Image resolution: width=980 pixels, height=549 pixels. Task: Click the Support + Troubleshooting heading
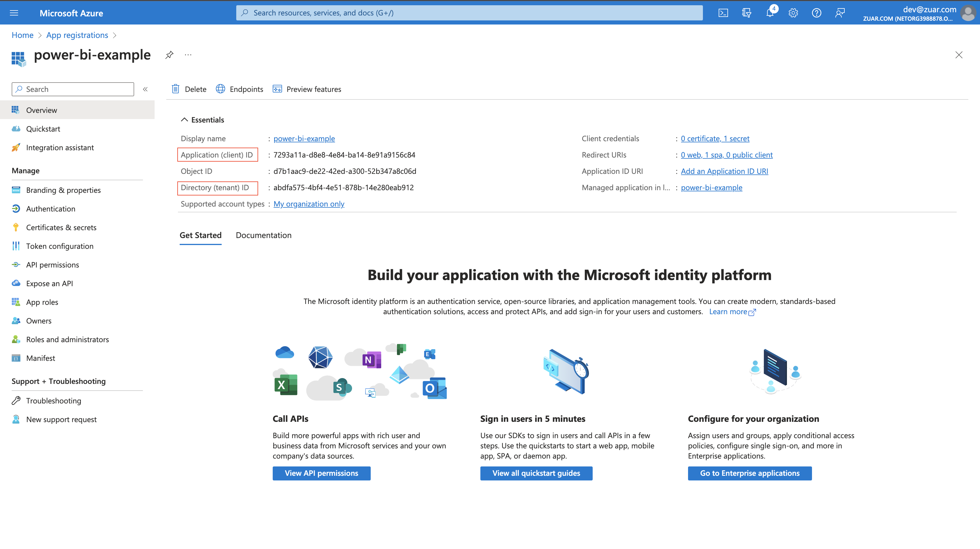click(59, 381)
